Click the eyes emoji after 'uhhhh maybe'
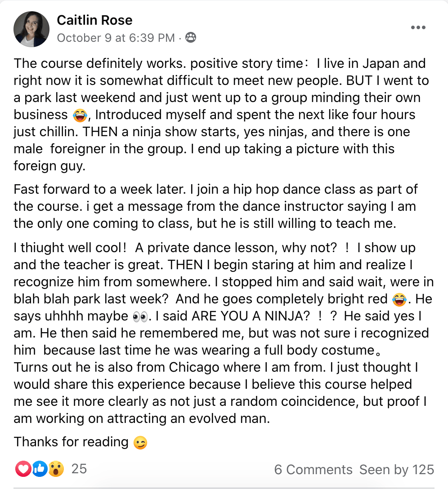 coord(140,317)
